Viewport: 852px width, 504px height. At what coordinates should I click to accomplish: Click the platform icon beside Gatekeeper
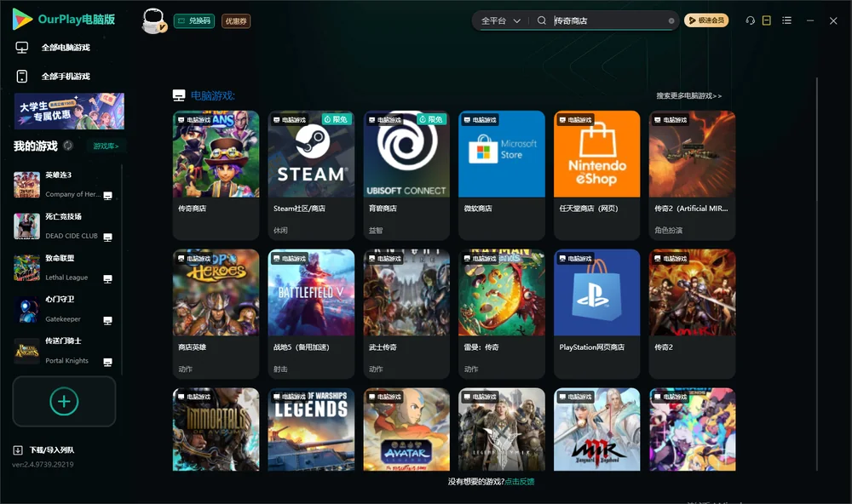tap(107, 321)
